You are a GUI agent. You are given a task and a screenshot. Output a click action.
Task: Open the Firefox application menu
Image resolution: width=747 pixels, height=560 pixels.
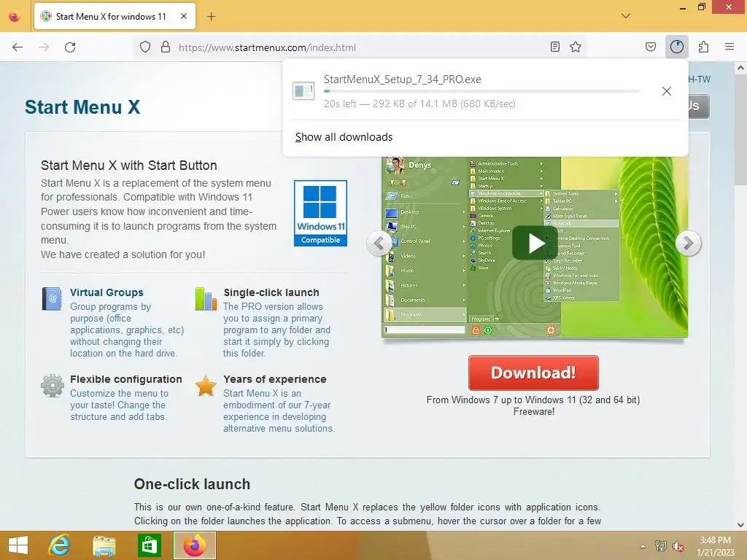point(729,47)
